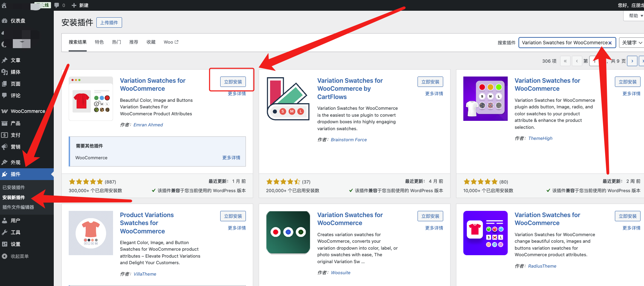Screen dimensions: 644x286
Task: Click the Woosuite plugin thumbnail
Action: 288,233
